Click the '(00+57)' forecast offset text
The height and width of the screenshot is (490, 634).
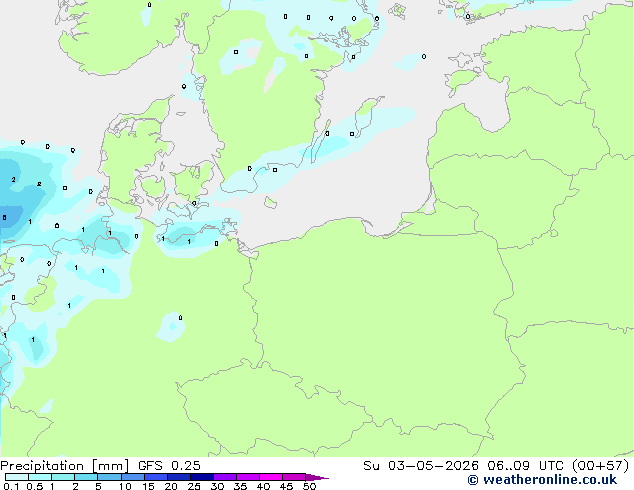[601, 466]
